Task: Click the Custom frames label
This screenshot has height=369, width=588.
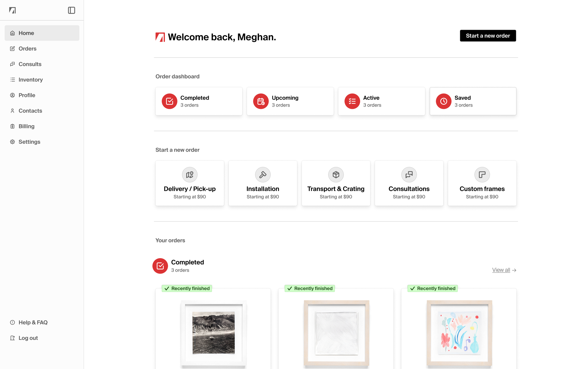Action: click(482, 189)
